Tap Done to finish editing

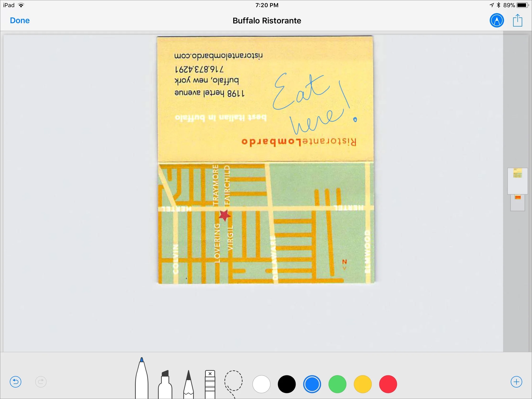[x=20, y=21]
